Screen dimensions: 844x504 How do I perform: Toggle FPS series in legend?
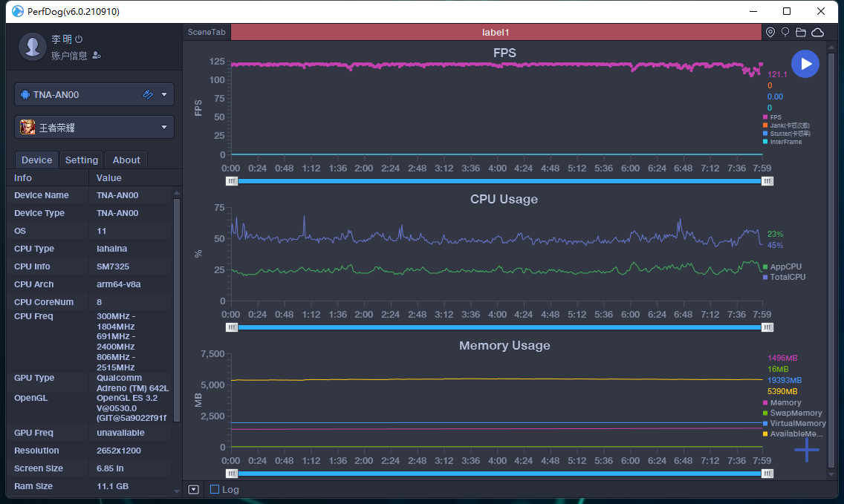click(x=772, y=117)
